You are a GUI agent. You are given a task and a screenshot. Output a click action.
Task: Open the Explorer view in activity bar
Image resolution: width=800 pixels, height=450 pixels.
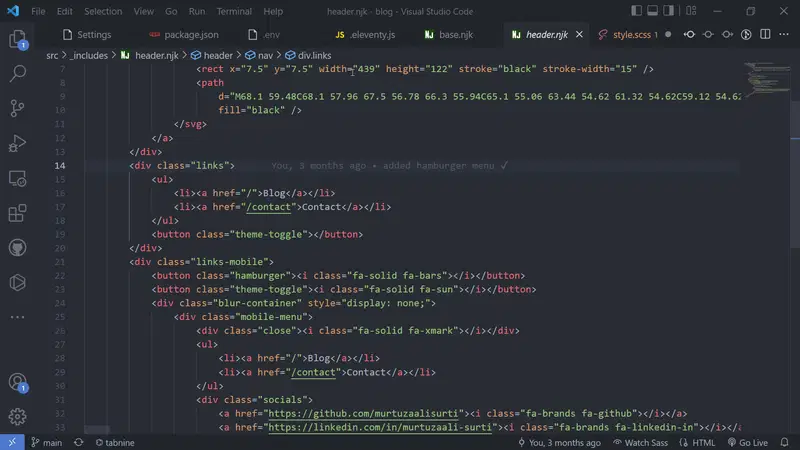[x=17, y=39]
